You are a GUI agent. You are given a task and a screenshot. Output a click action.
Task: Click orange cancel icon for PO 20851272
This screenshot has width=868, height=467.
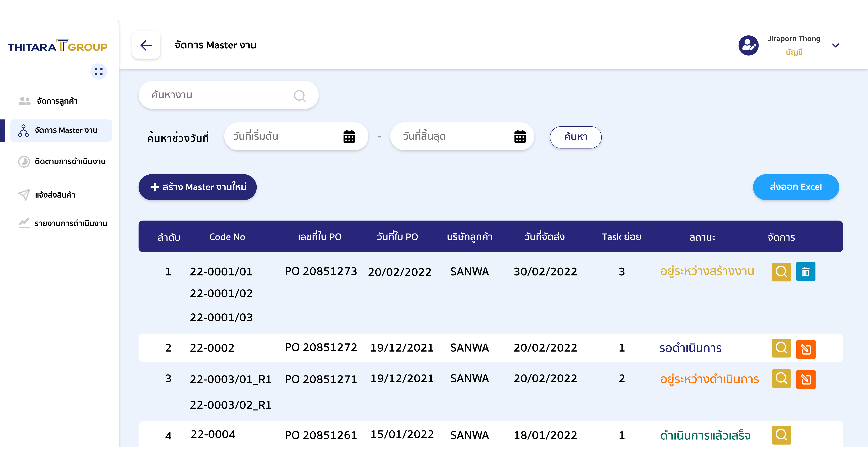tap(806, 349)
